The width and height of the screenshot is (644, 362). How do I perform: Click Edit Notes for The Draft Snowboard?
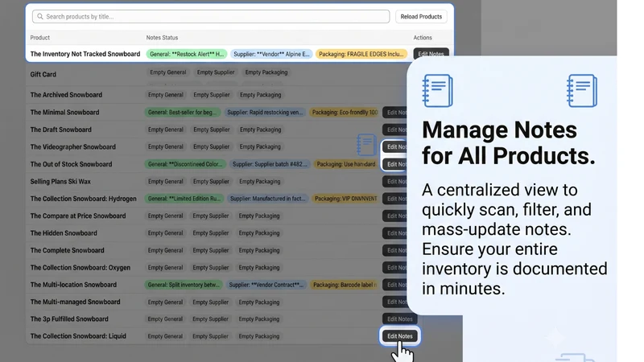[394, 130]
